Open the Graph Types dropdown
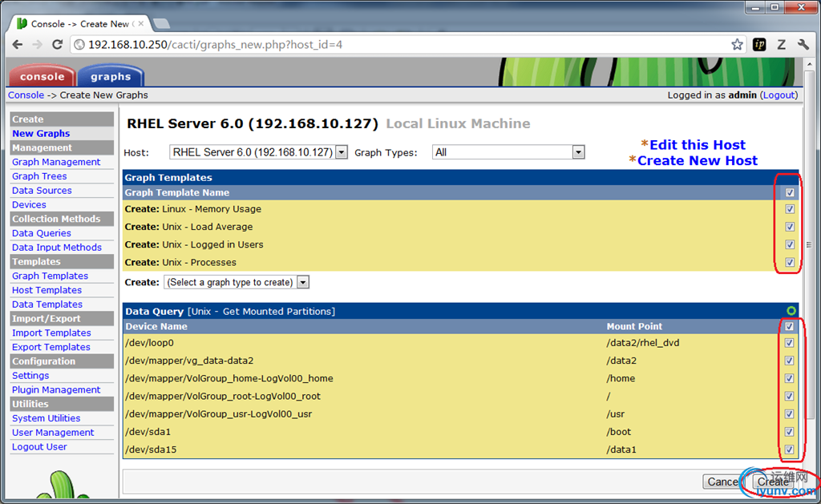 [x=508, y=152]
